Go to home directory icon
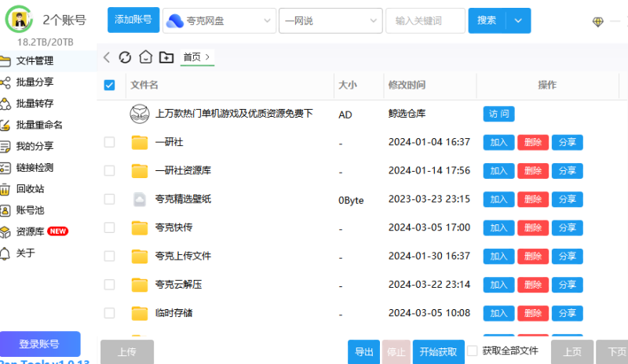The height and width of the screenshot is (364, 628). (145, 57)
